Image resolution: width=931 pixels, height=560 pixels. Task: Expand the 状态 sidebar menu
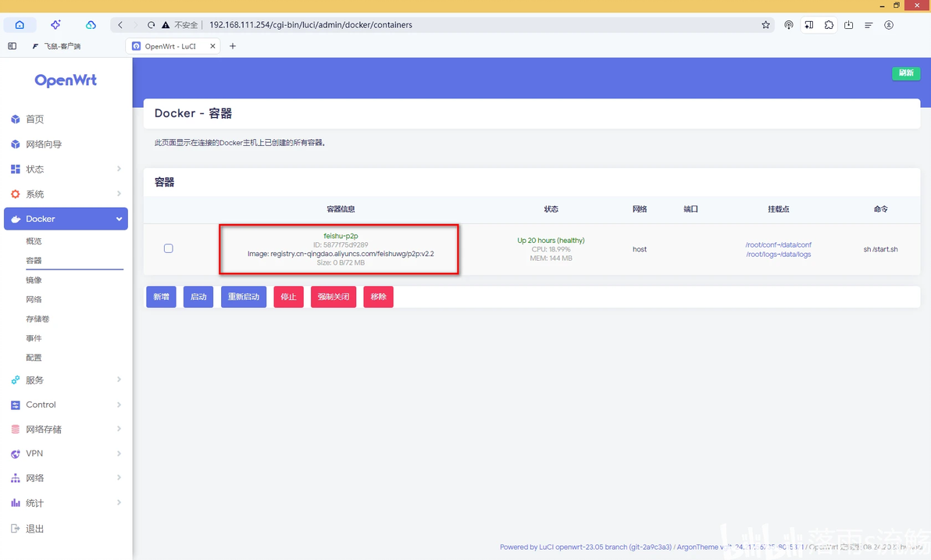point(66,169)
